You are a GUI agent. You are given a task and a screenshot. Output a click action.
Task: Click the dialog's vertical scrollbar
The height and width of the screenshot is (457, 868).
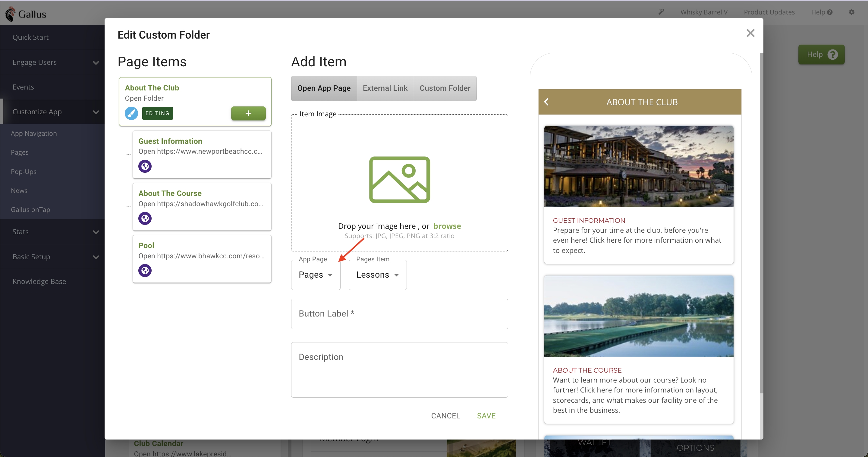click(x=761, y=222)
